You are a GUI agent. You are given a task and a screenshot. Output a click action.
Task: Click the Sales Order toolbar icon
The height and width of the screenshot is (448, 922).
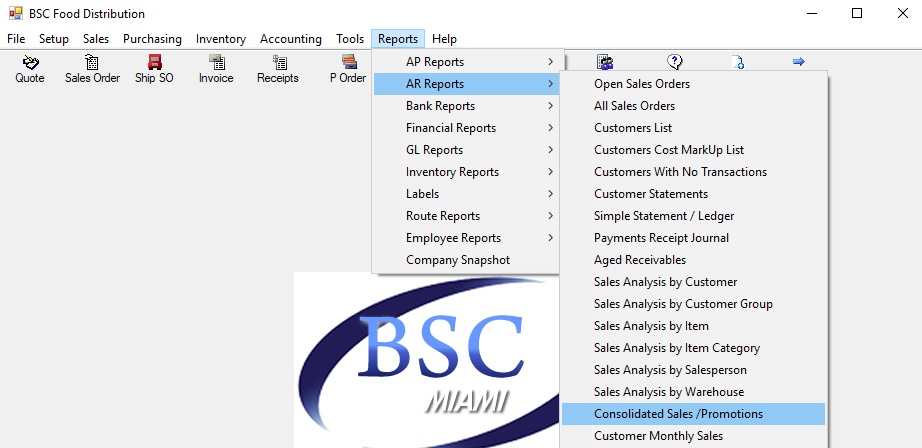(x=92, y=62)
